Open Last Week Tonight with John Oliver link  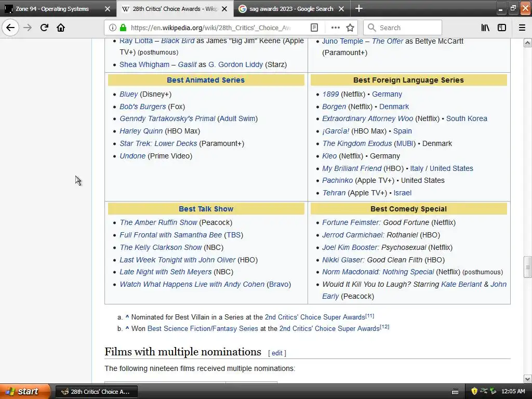(178, 260)
